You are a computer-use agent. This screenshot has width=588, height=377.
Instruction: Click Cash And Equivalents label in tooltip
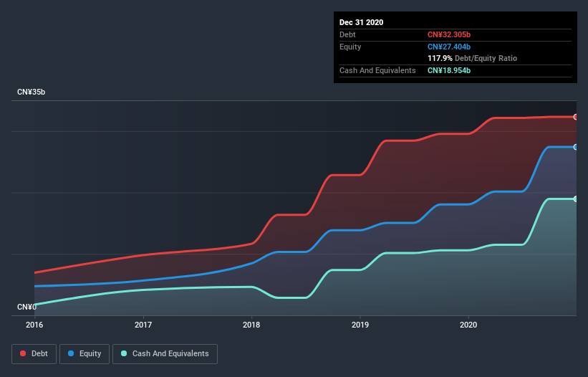[377, 70]
